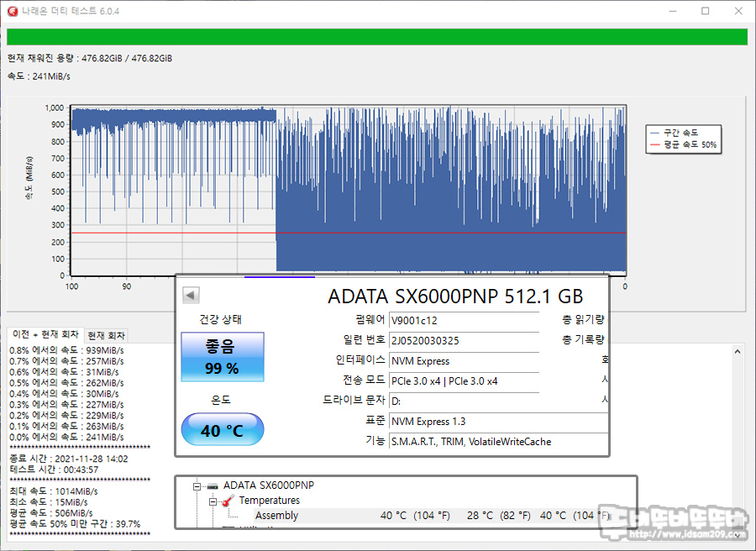The height and width of the screenshot is (551, 756).
Task: Select the ADATA SX6000PNP tree row label
Action: pos(269,485)
